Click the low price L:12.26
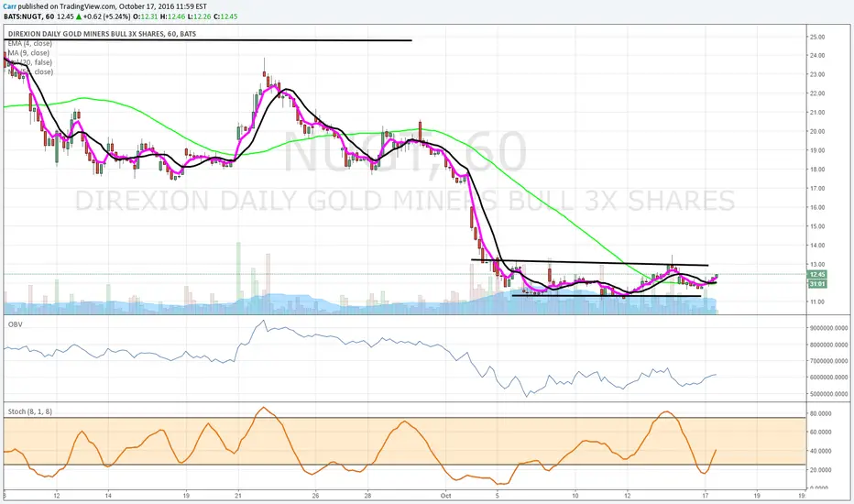The width and height of the screenshot is (854, 504). (198, 16)
